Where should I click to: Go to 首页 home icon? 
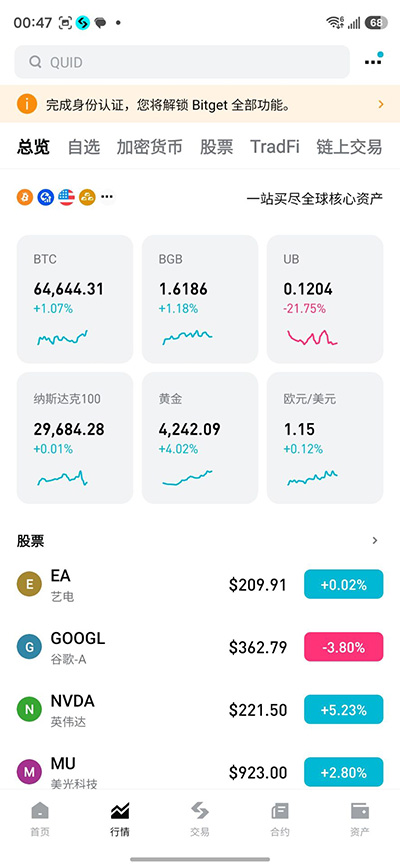pos(40,811)
